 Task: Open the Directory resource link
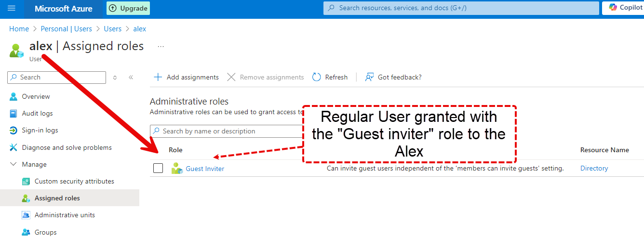(594, 168)
